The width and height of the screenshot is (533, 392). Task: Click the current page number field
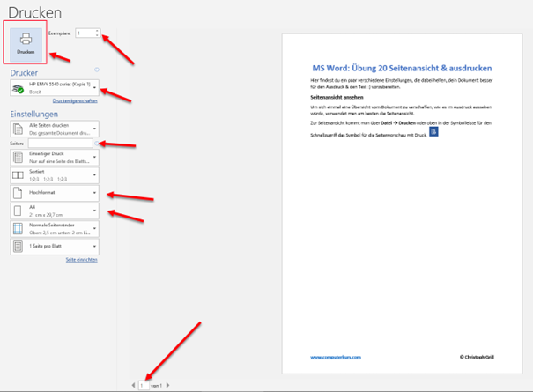pos(142,385)
